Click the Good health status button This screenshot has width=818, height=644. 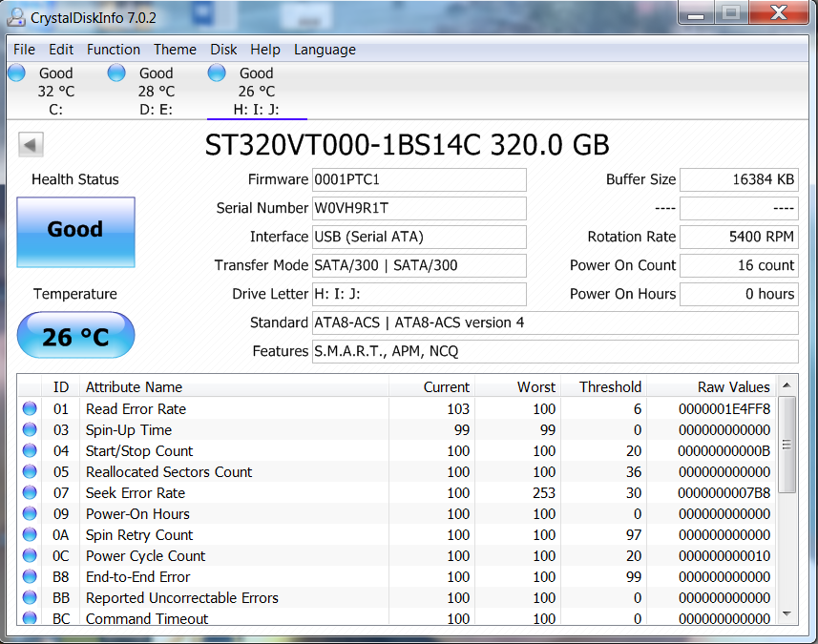coord(75,232)
